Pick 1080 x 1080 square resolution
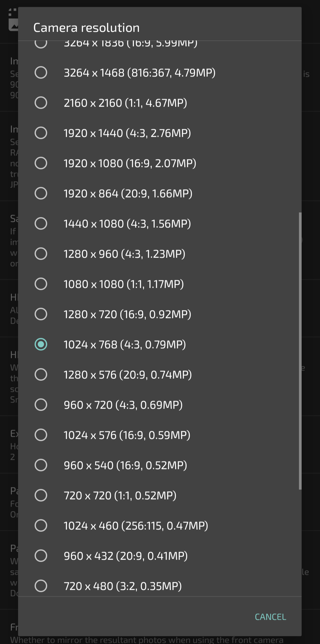 [x=160, y=284]
